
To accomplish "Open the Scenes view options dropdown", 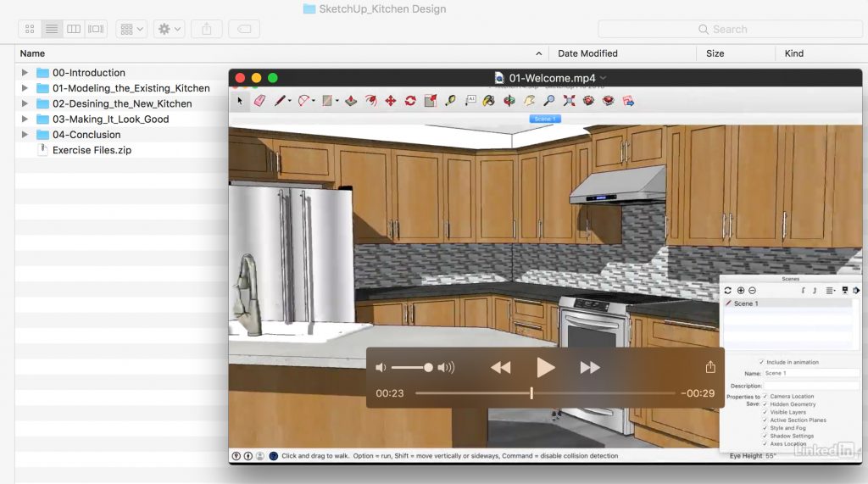I will [831, 290].
